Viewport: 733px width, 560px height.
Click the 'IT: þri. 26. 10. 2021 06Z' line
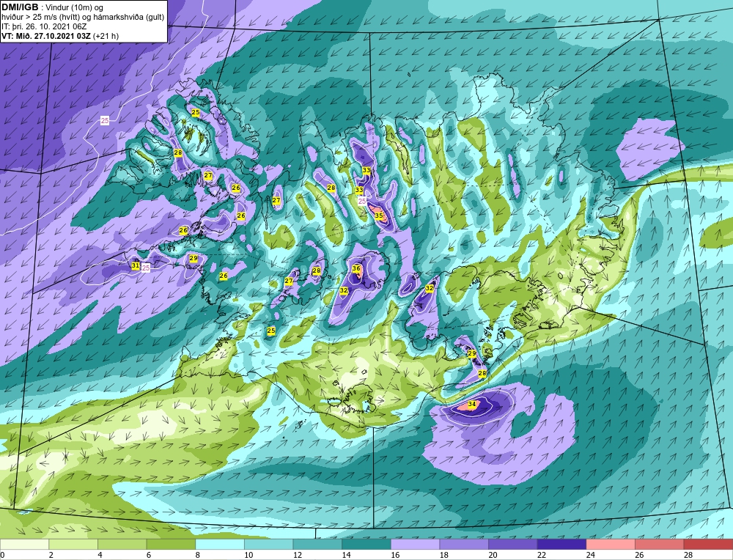(x=44, y=26)
